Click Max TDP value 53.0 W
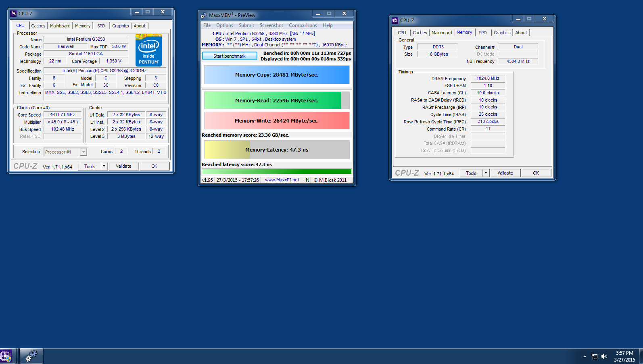643x364 pixels. coord(119,47)
